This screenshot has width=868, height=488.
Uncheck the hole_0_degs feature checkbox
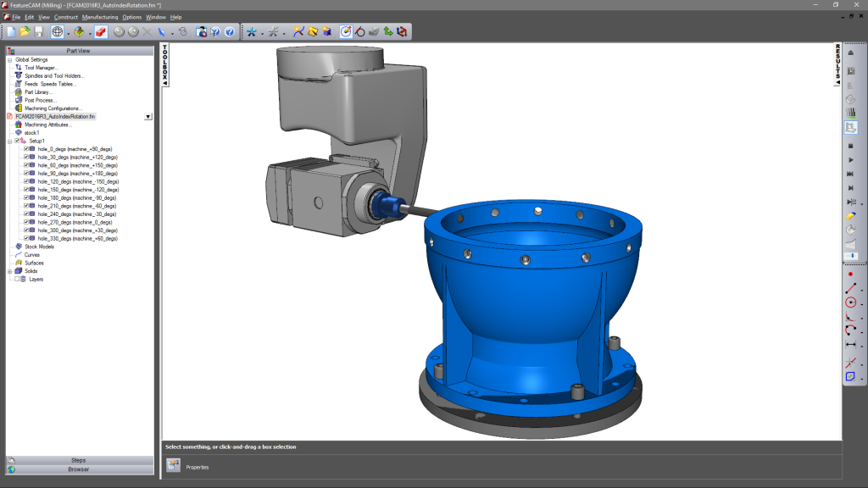click(26, 149)
